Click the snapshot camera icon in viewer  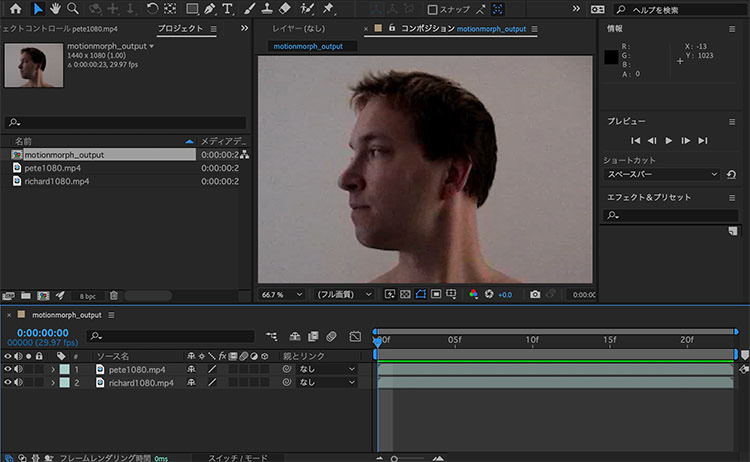click(x=536, y=295)
